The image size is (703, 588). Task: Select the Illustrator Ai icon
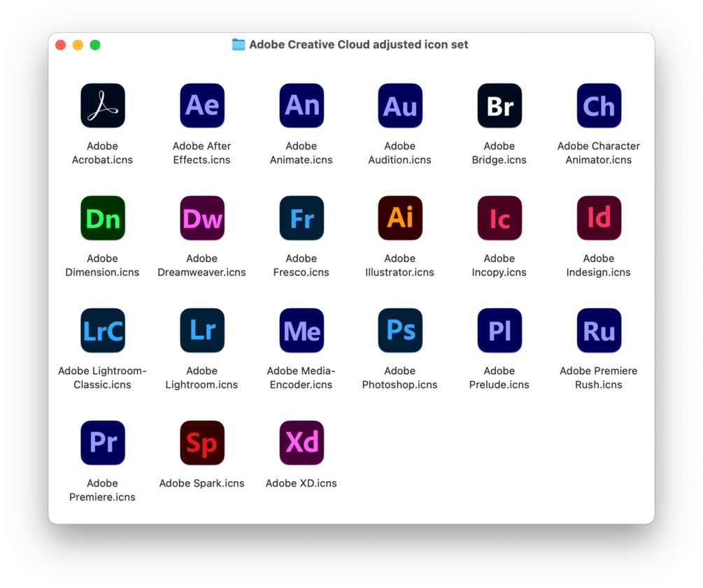pyautogui.click(x=400, y=218)
